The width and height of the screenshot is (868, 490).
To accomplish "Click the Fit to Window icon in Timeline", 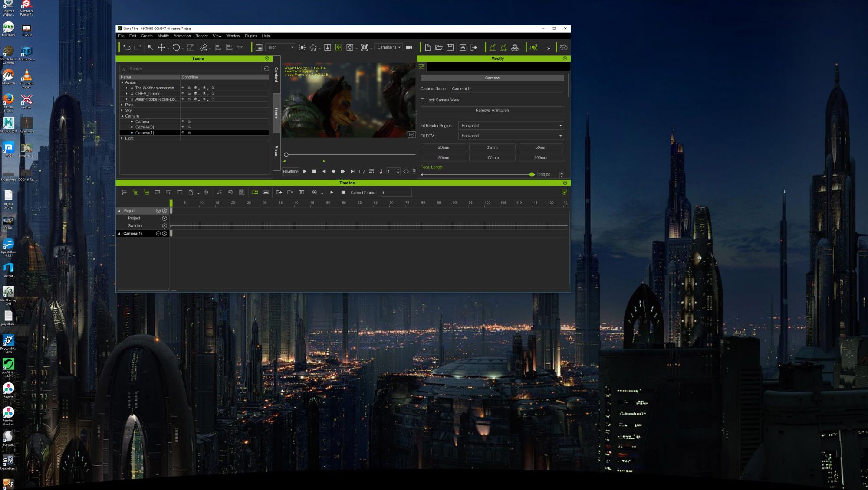I will pyautogui.click(x=266, y=193).
